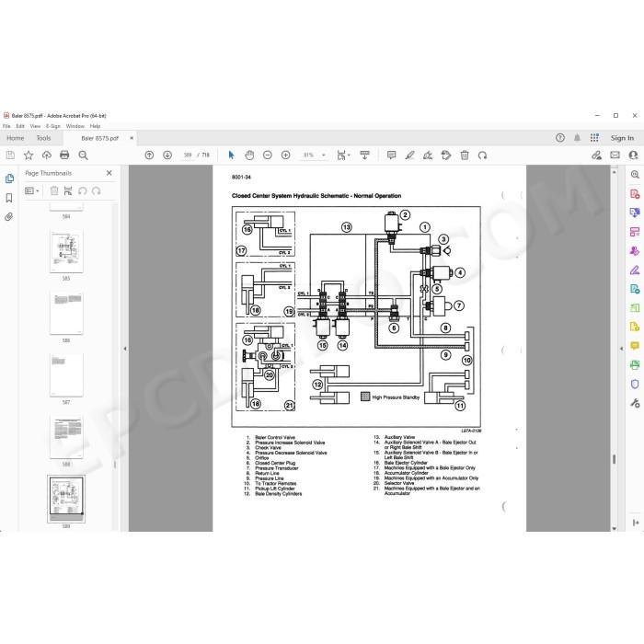This screenshot has width=644, height=644.
Task: Open the Find text magnifier icon
Action: click(x=83, y=155)
